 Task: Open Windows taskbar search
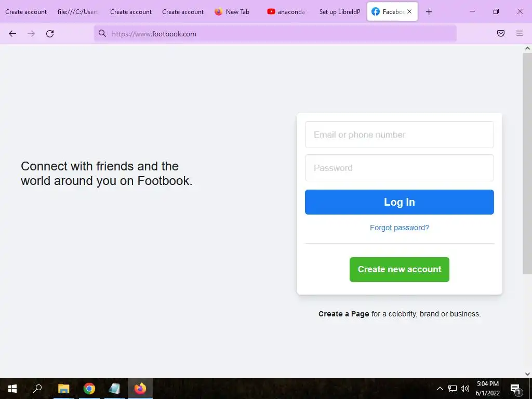[37, 388]
